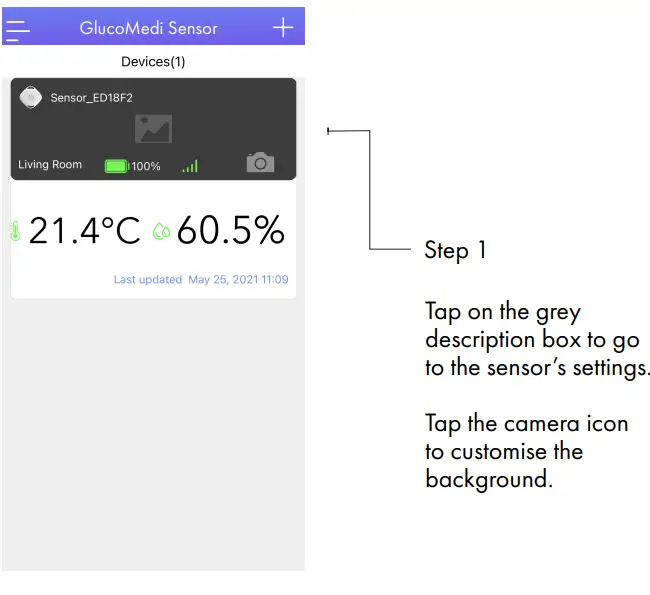Select the 60.5% humidity reading
650x595 pixels.
point(231,231)
